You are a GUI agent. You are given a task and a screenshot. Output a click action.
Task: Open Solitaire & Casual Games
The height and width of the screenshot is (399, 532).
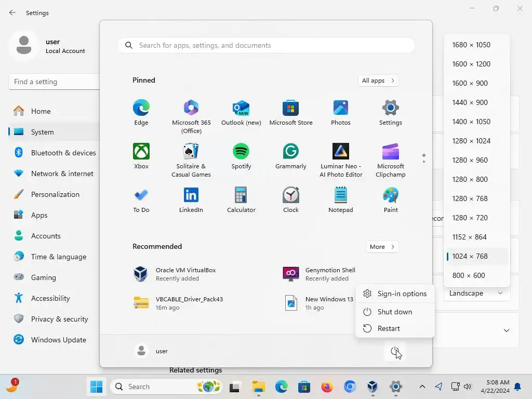pos(191,160)
